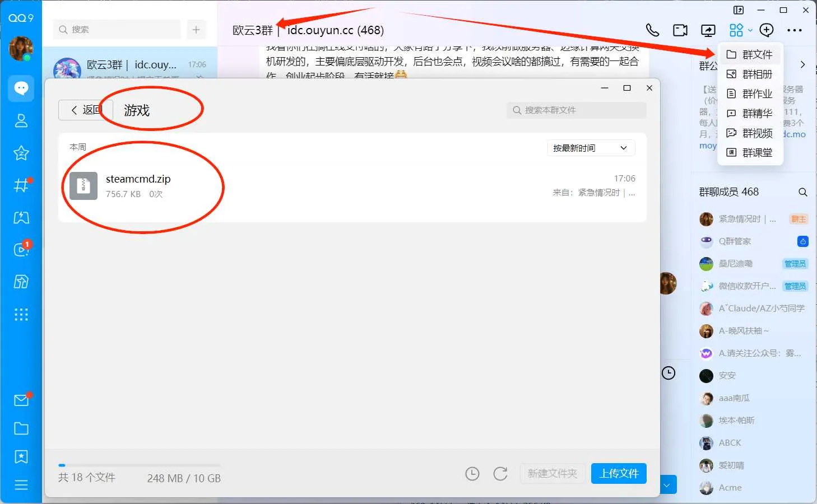Open the Messages chat icon in sidebar

[21, 88]
